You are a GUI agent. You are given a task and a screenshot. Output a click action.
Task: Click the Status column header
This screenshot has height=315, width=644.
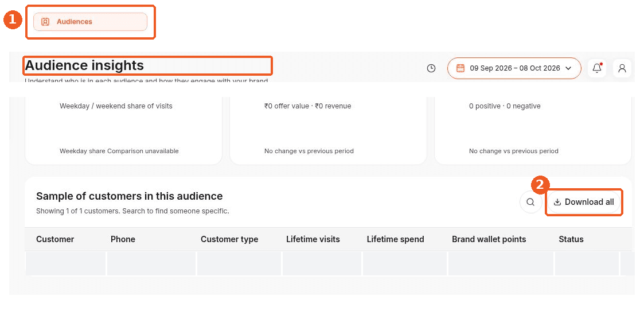(x=571, y=239)
